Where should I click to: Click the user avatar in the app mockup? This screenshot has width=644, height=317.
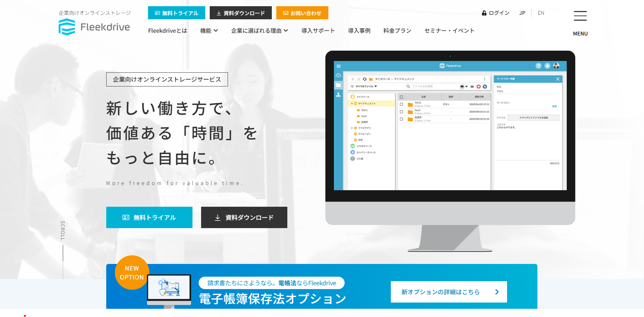(556, 66)
